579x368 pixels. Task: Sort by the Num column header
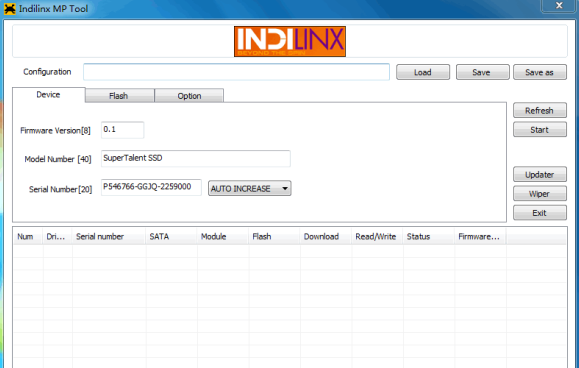[x=28, y=237]
